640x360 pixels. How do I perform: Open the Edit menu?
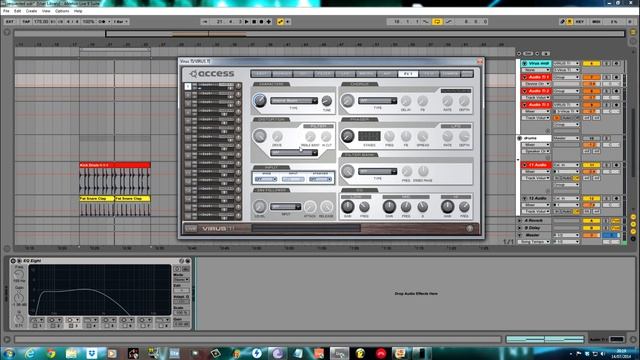tap(18, 11)
